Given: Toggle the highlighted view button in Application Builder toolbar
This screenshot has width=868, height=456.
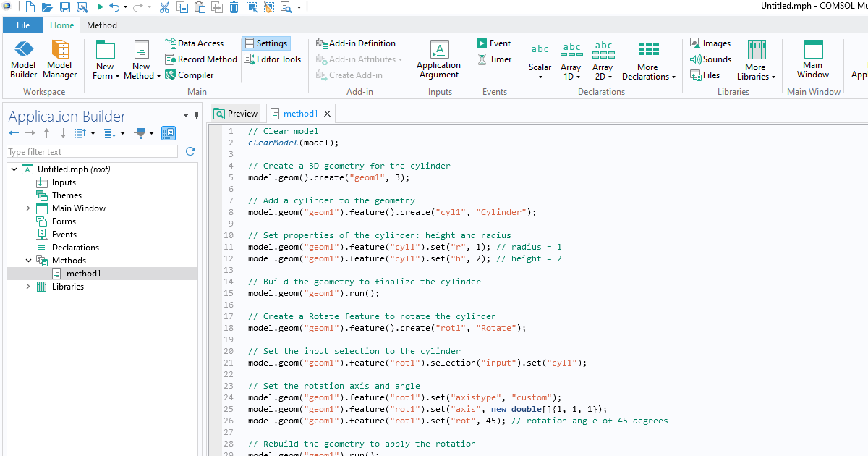Looking at the screenshot, I should tap(169, 133).
